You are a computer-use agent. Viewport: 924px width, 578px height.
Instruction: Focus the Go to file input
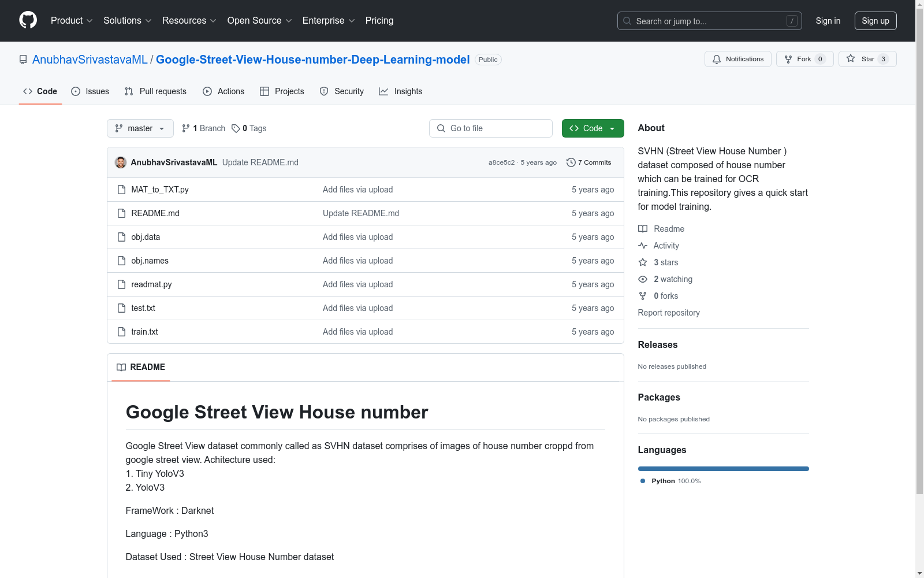tap(491, 128)
